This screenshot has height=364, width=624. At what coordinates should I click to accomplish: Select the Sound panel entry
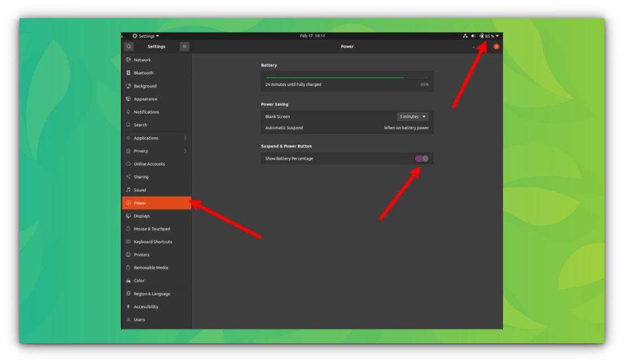(x=157, y=190)
